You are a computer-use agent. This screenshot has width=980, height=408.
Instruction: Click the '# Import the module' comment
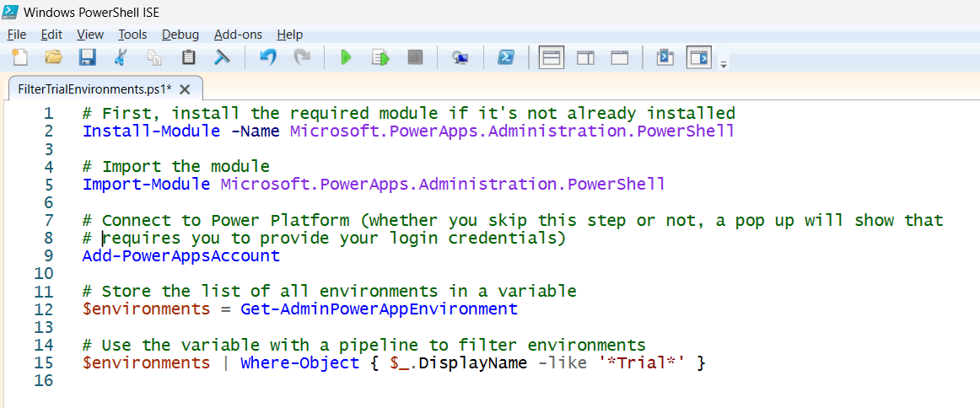click(175, 167)
